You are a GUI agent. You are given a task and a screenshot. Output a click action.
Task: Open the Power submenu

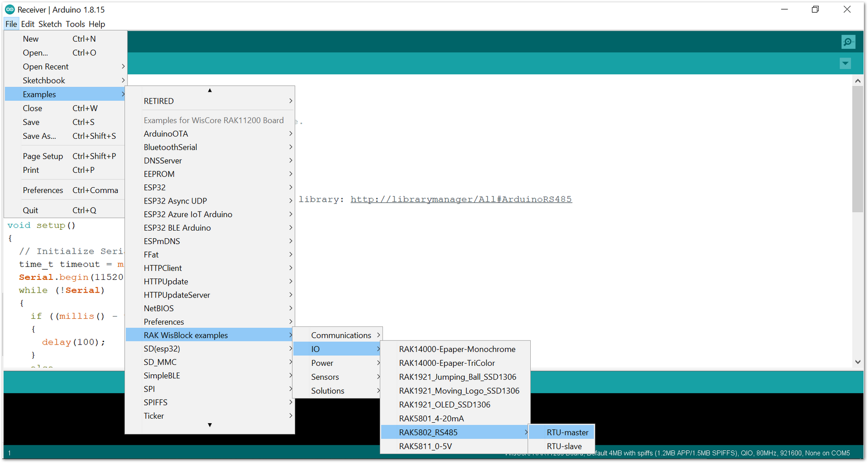pos(337,363)
